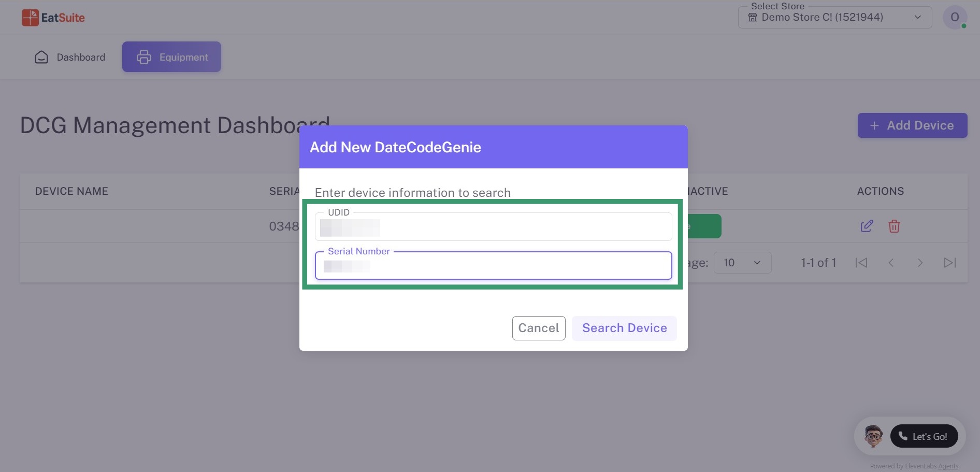The image size is (980, 472).
Task: Open the ElevenLabs Agents link
Action: [948, 466]
